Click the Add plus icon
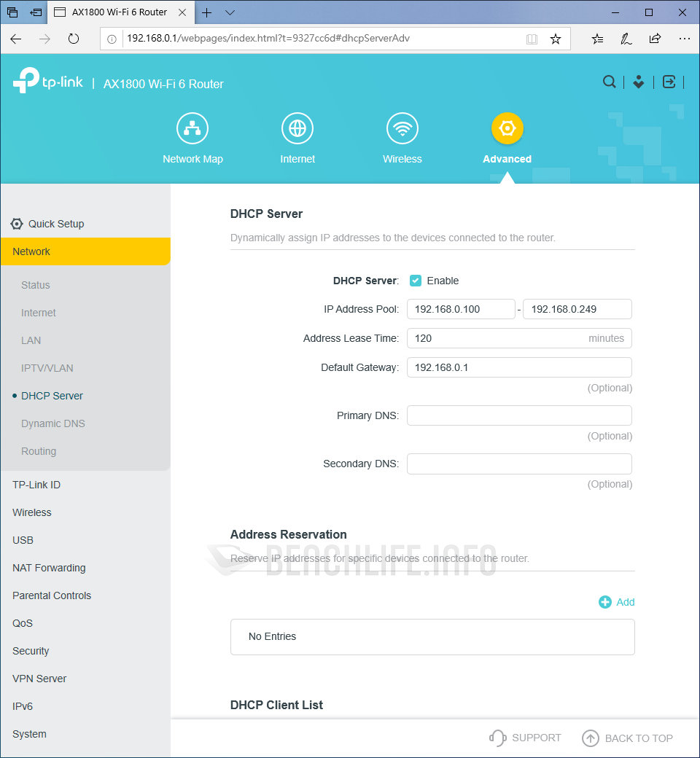 click(604, 602)
